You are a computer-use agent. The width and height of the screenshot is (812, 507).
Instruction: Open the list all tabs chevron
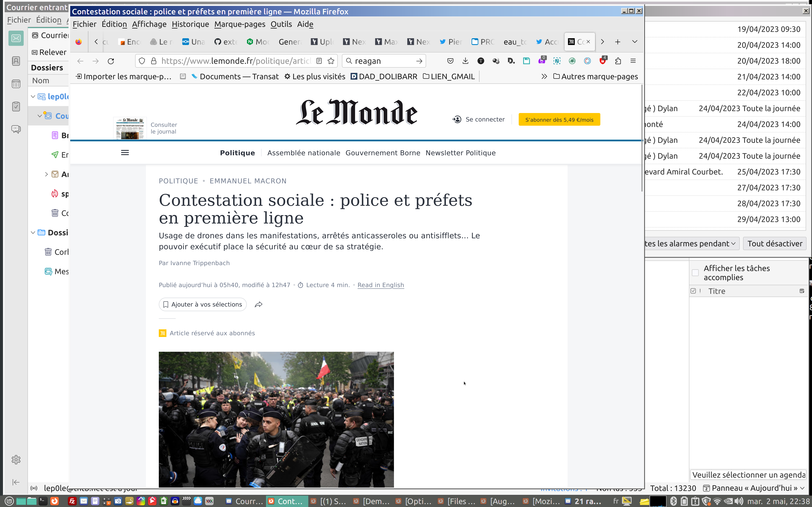[x=635, y=42]
